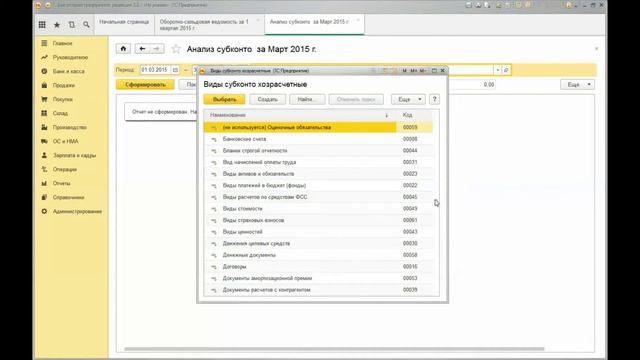Click dialog M calculator memory button

pos(404,71)
